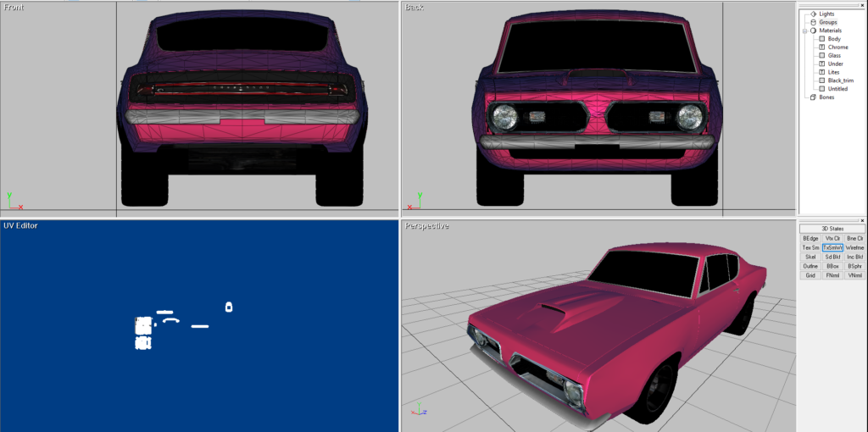Toggle the Wireframe display state
Image resolution: width=868 pixels, height=432 pixels.
(854, 247)
